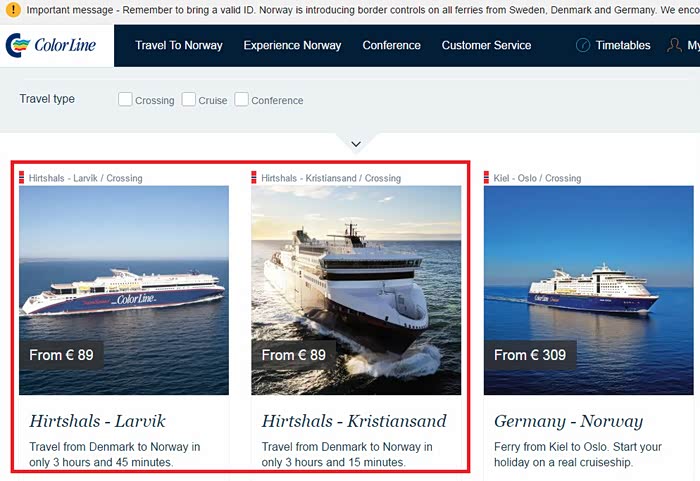Open the Hirtshals - Kristiansand heading link
This screenshot has height=481, width=700.
[354, 421]
